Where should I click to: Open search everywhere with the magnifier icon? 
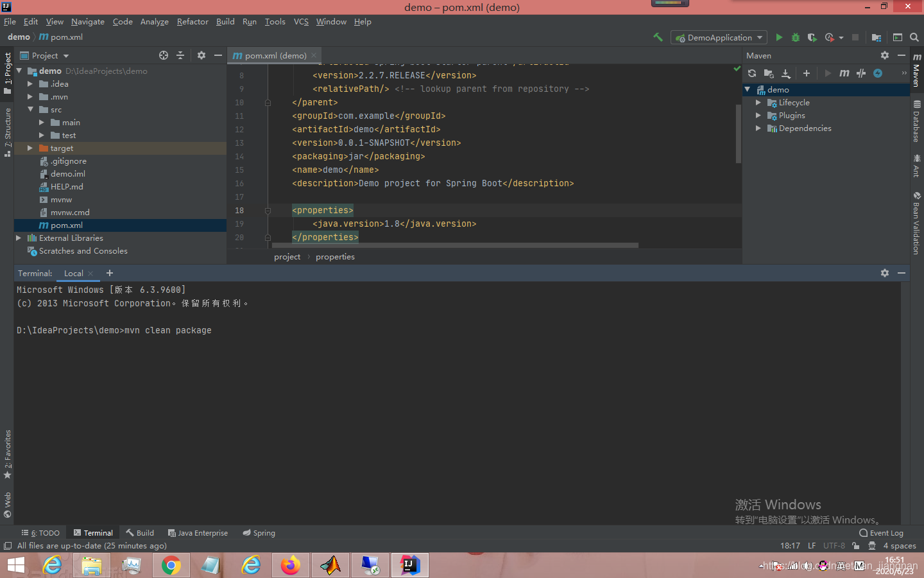click(914, 37)
